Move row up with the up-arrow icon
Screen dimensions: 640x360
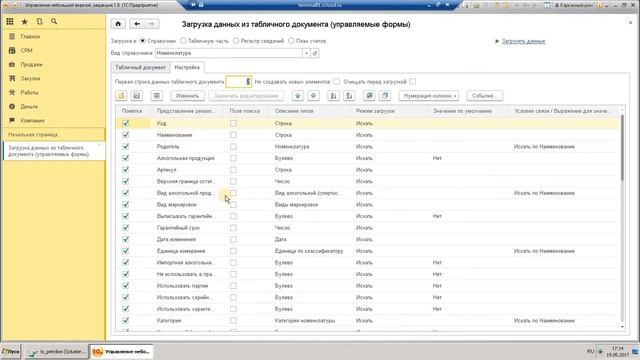pos(298,96)
